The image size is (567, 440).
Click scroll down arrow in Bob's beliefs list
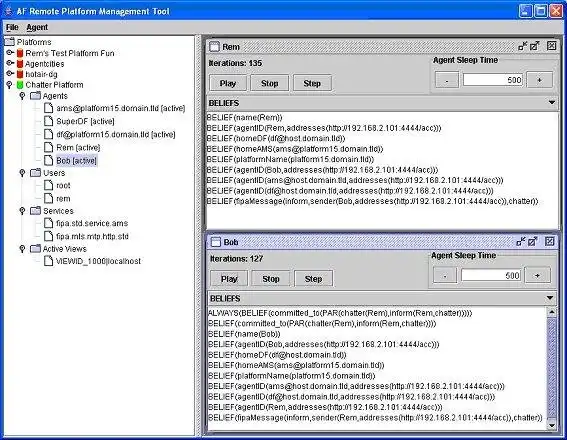coord(551,425)
